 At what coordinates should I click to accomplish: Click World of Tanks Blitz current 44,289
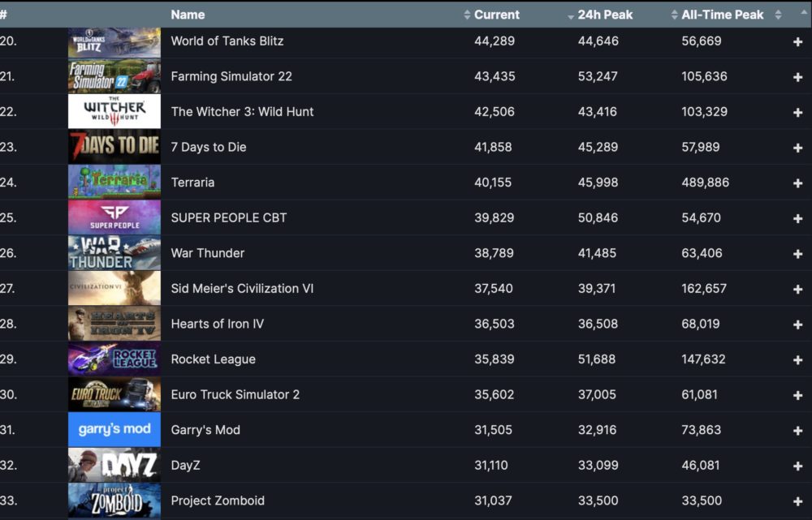pyautogui.click(x=495, y=41)
